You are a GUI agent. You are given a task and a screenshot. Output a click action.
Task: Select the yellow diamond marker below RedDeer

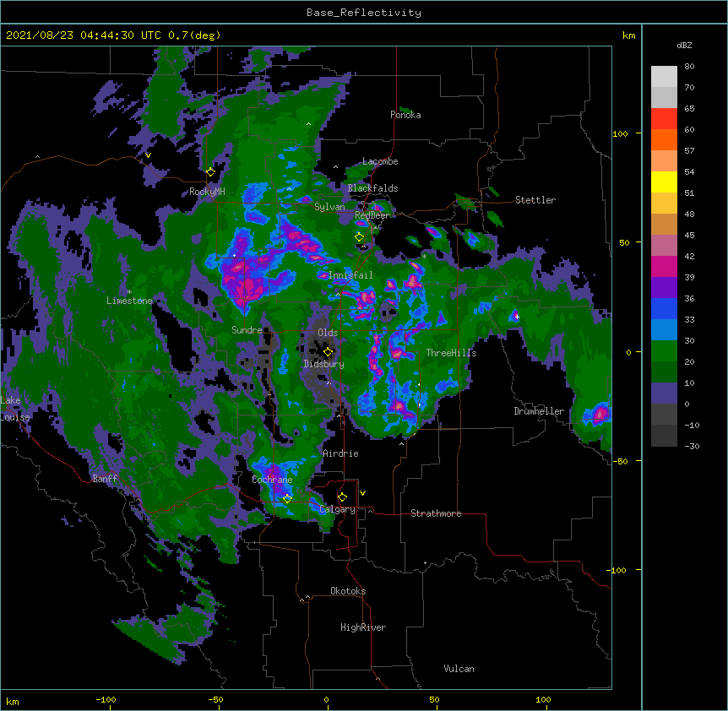359,237
